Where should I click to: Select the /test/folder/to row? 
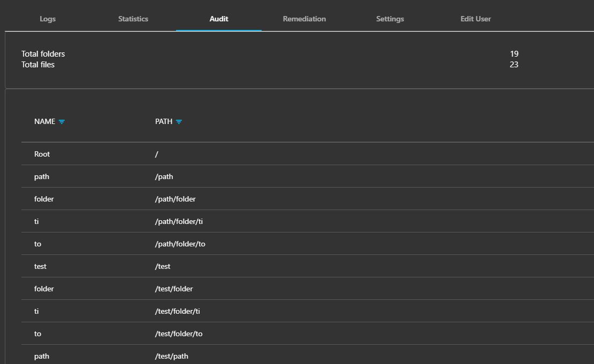tap(308, 334)
